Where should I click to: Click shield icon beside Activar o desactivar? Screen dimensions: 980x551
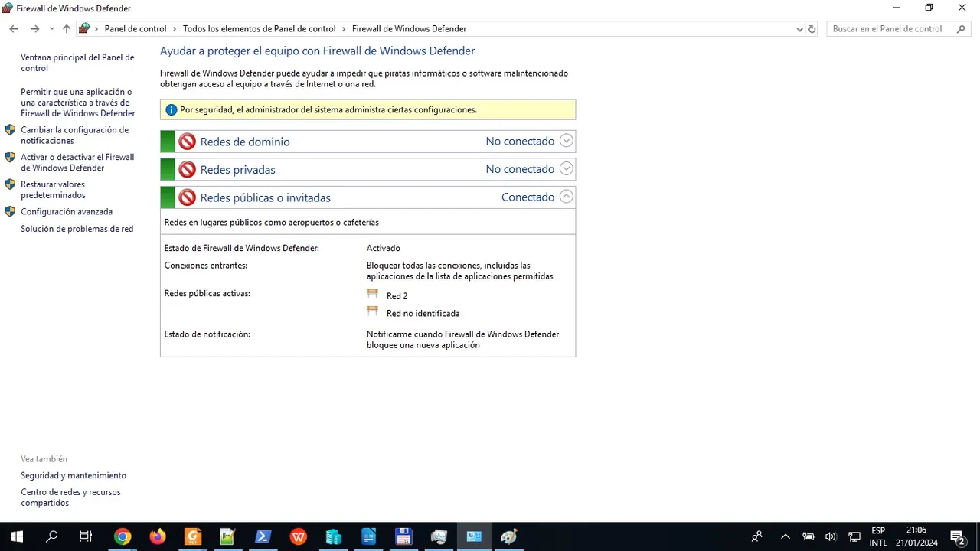tap(10, 157)
